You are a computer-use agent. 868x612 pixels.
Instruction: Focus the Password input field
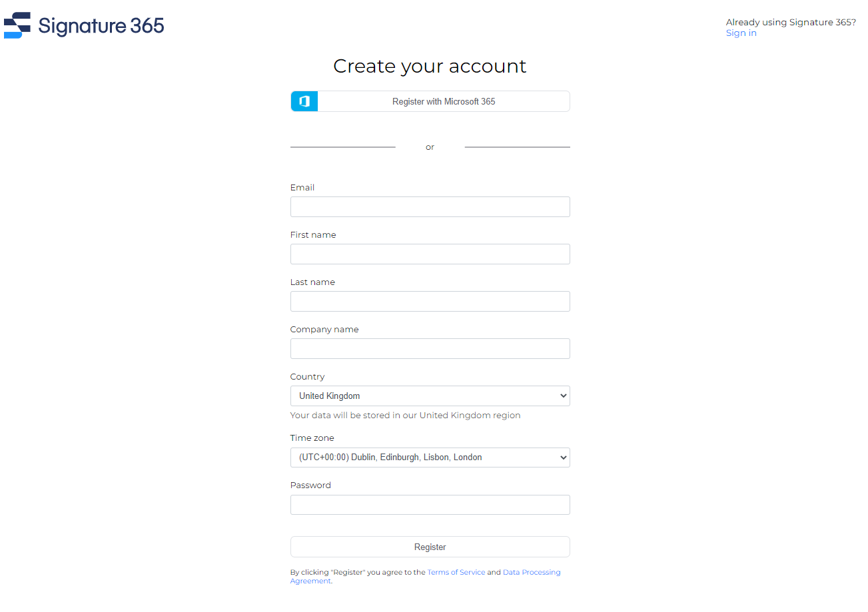pyautogui.click(x=430, y=505)
